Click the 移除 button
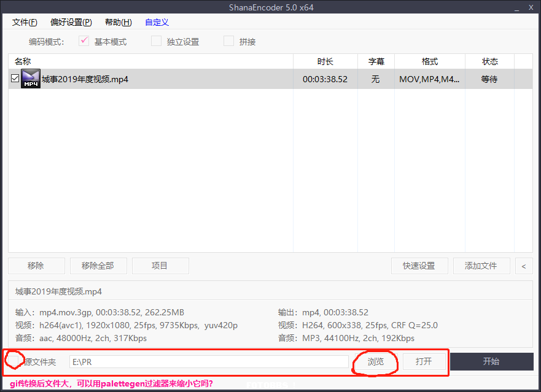The width and height of the screenshot is (541, 392). (x=36, y=266)
